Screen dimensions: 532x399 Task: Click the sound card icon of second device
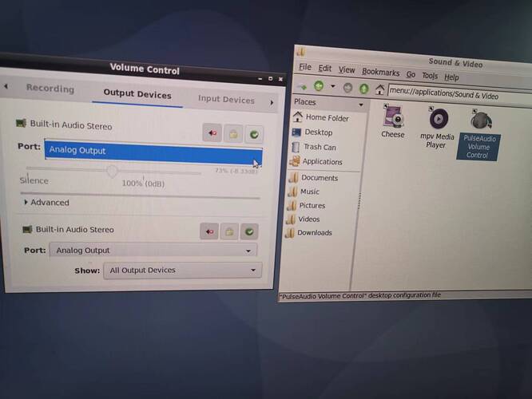tap(27, 230)
